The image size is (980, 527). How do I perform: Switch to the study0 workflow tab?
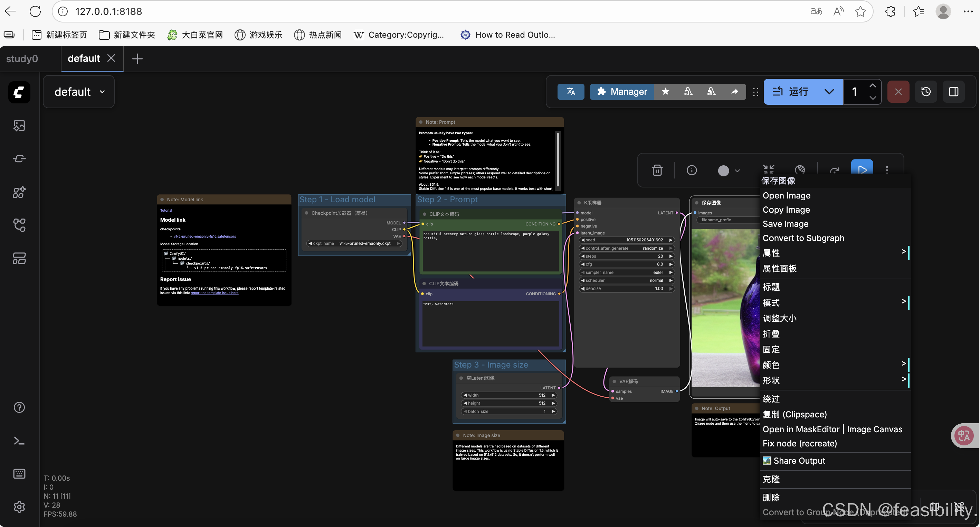22,59
